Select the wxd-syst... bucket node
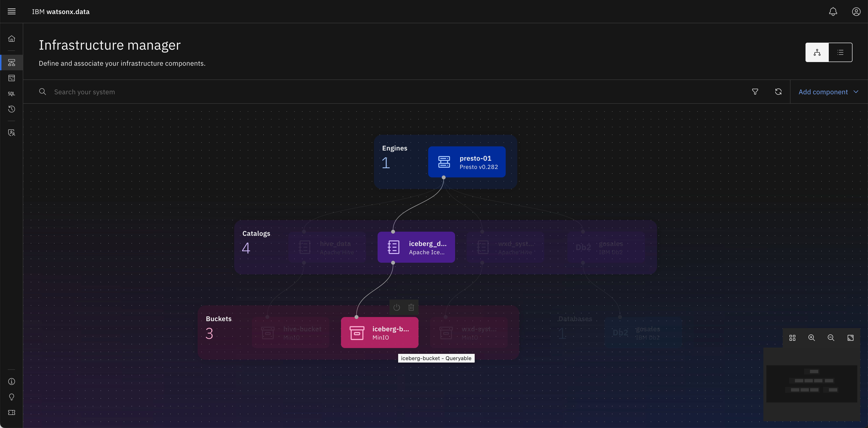The width and height of the screenshot is (868, 428). [x=469, y=333]
